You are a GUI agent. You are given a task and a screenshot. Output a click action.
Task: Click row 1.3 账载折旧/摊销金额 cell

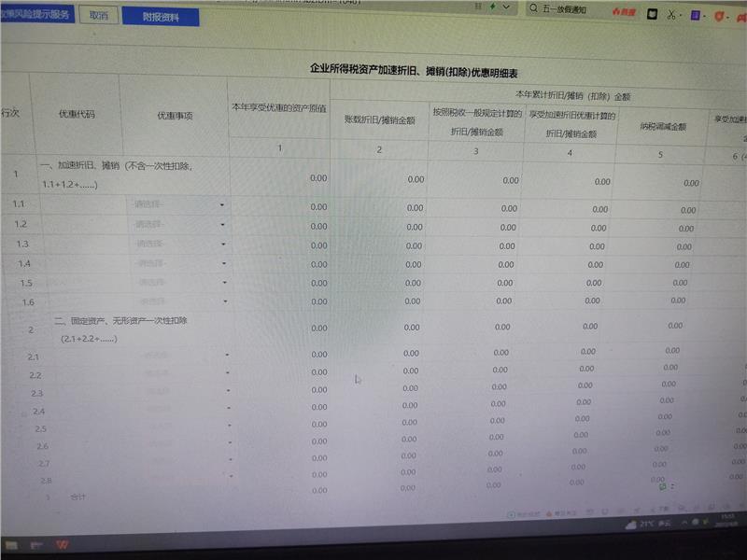(x=378, y=245)
